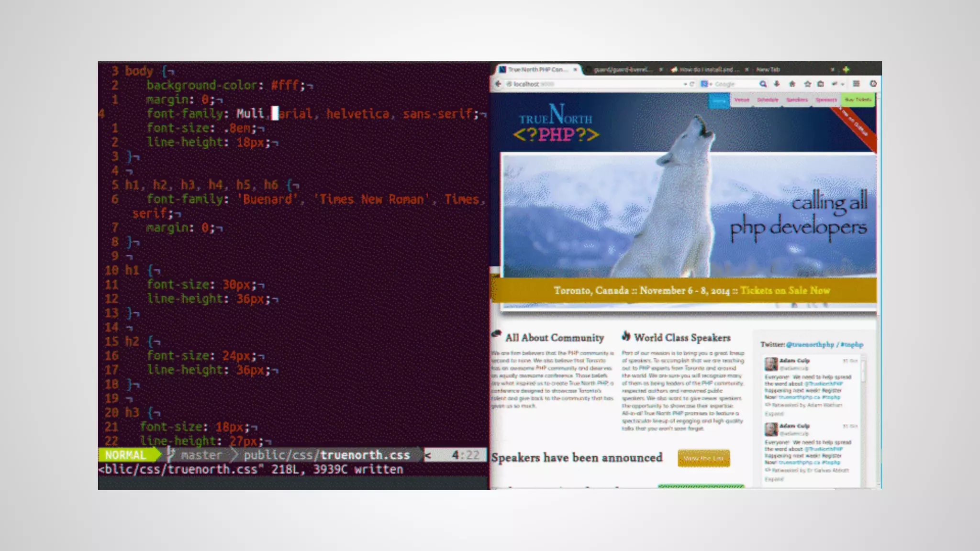Click the search magnifier icon

pos(763,84)
